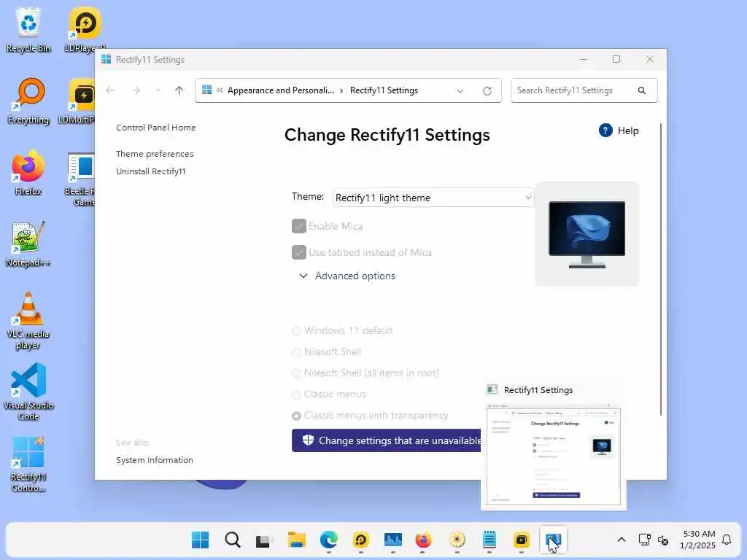Click the muted volume tray icon
Viewport: 747px width, 560px height.
pyautogui.click(x=663, y=540)
